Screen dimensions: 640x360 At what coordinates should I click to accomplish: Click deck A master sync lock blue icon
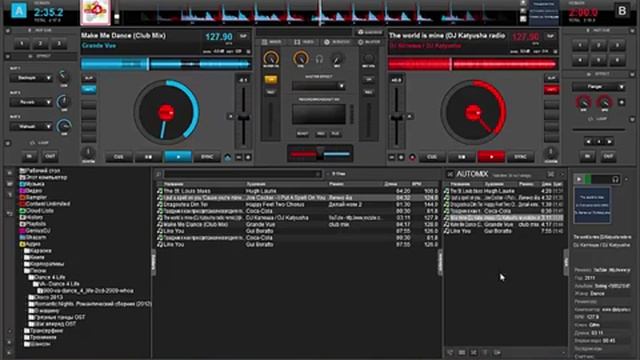tap(227, 157)
